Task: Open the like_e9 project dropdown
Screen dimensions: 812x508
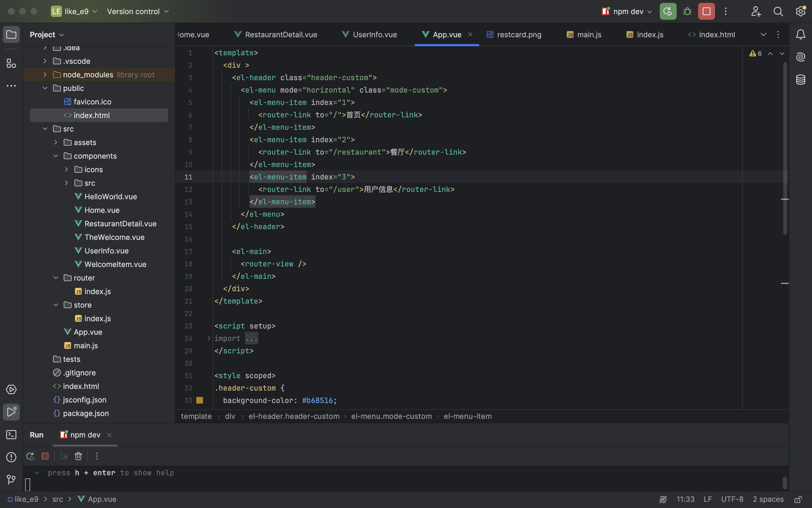Action: click(74, 11)
